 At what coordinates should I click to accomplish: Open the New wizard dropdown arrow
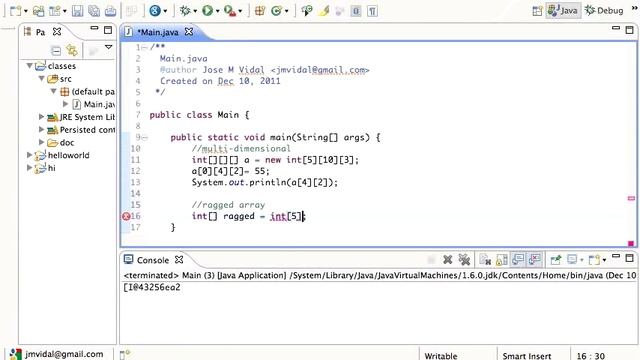[26, 11]
